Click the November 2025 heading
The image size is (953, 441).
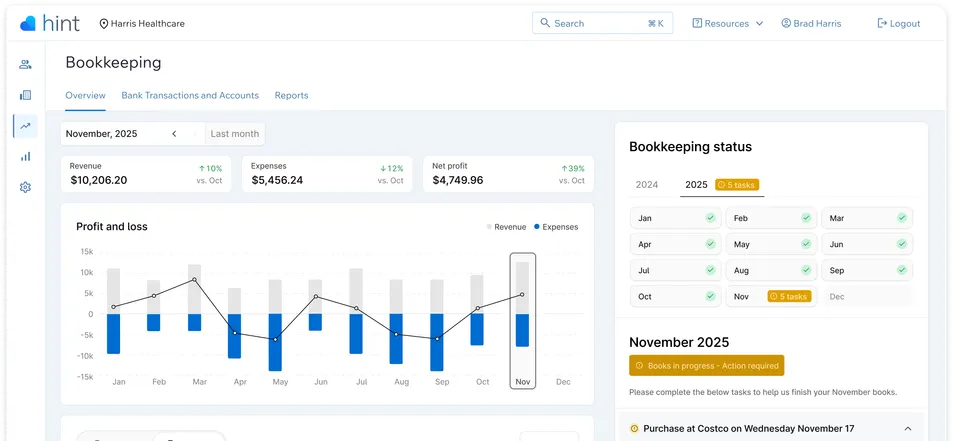(x=679, y=342)
